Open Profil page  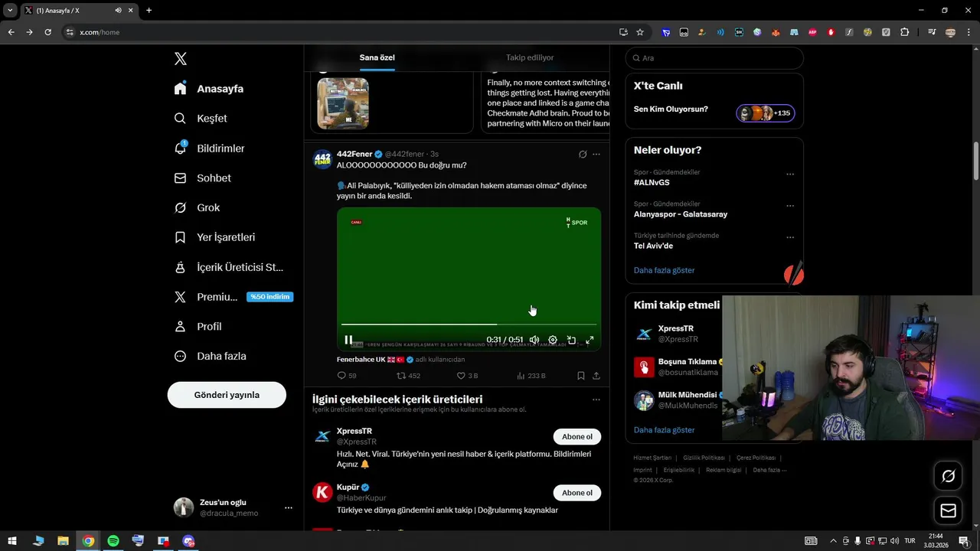click(198, 326)
